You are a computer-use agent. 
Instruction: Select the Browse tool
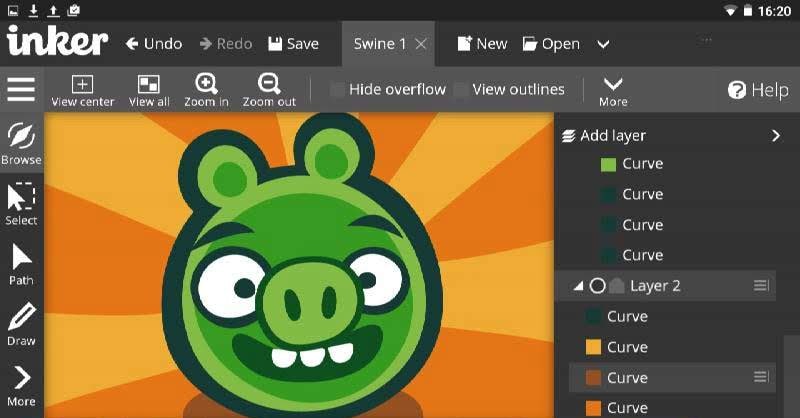click(x=21, y=143)
